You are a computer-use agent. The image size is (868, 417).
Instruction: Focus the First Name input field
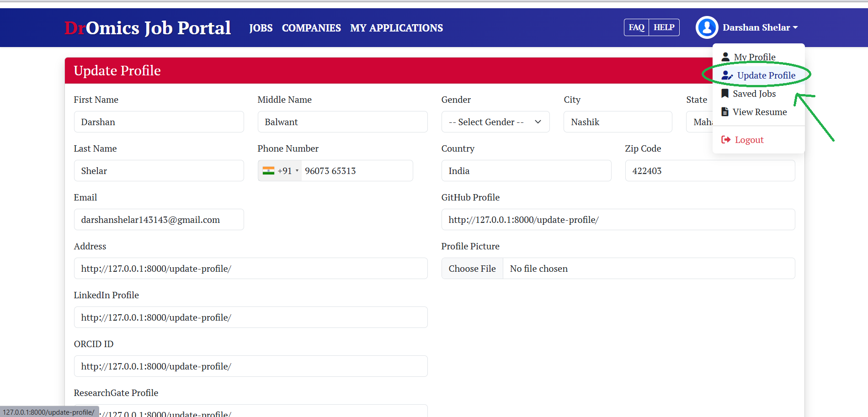pos(159,122)
